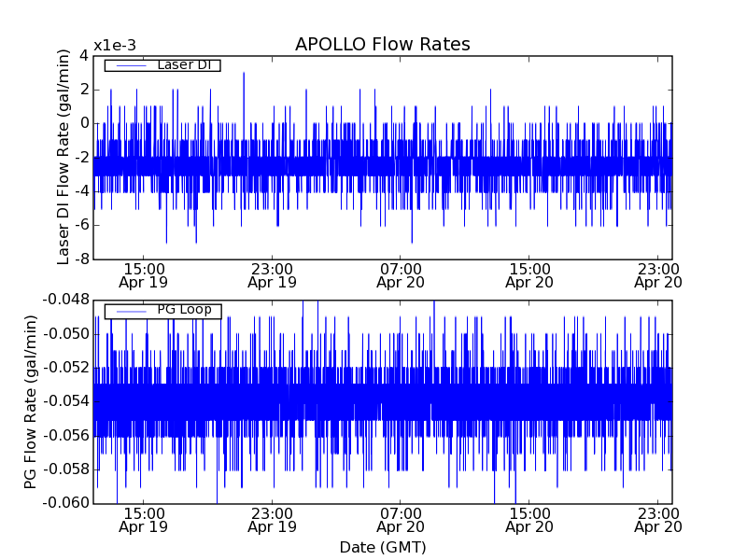Click '15:00 Apr 20' under the PG Loop plot
Viewport: 747px width, 560px height.
(x=529, y=521)
